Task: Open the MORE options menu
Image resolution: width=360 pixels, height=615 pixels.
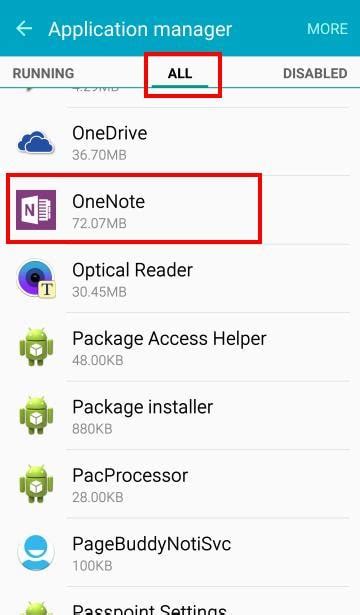Action: pos(327,29)
